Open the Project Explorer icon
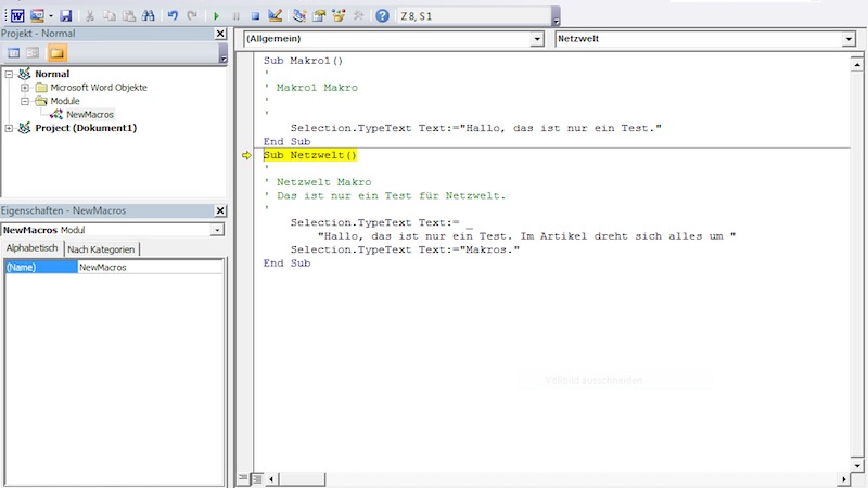Image resolution: width=868 pixels, height=488 pixels. click(299, 16)
